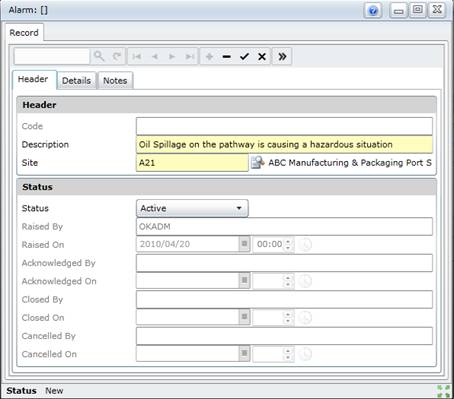
Task: Open Raised On calendar picker
Action: 244,244
